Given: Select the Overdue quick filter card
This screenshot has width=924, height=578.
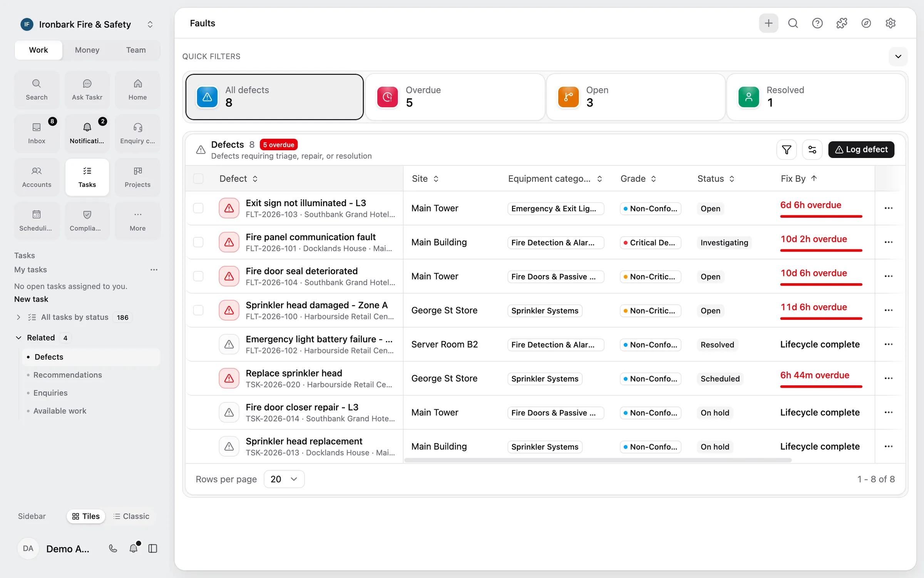Looking at the screenshot, I should [455, 97].
